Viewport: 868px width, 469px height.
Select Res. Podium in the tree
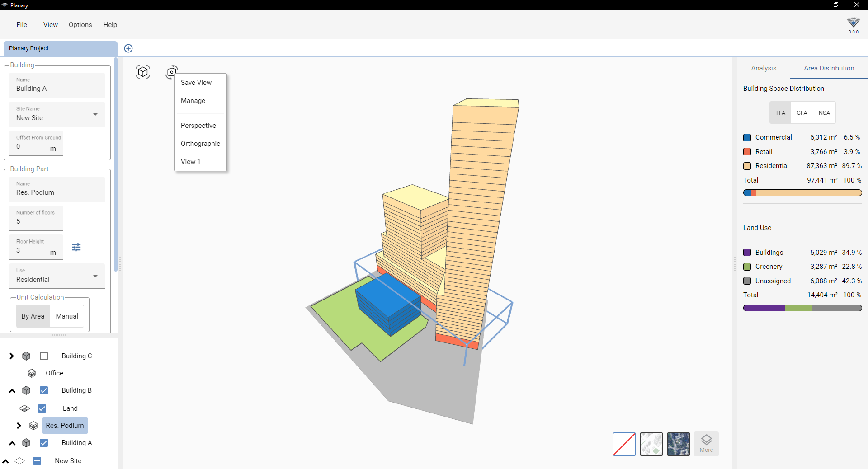pyautogui.click(x=65, y=426)
